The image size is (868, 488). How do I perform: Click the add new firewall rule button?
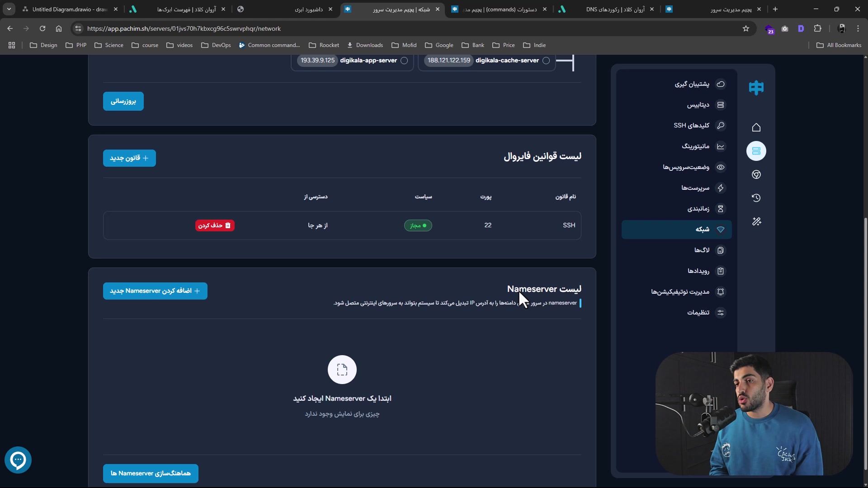point(129,158)
